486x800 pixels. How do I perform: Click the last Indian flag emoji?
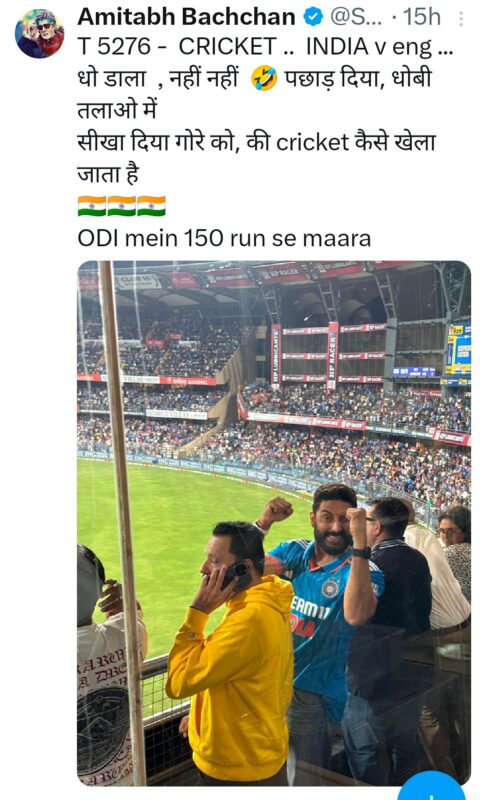pos(151,206)
